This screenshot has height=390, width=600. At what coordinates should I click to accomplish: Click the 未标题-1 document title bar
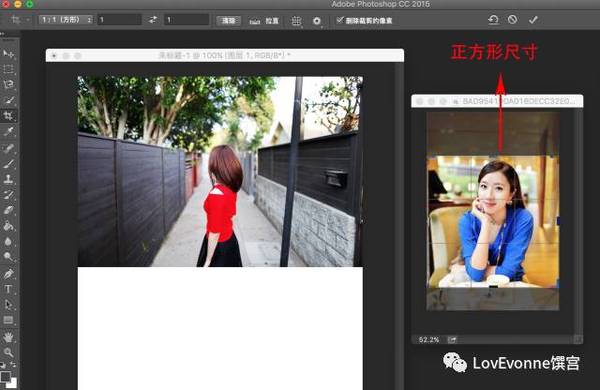click(225, 55)
